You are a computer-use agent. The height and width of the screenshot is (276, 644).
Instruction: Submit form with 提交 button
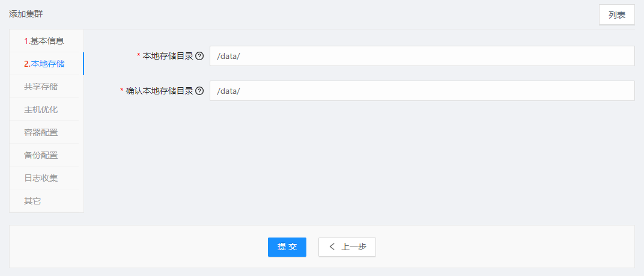[287, 247]
